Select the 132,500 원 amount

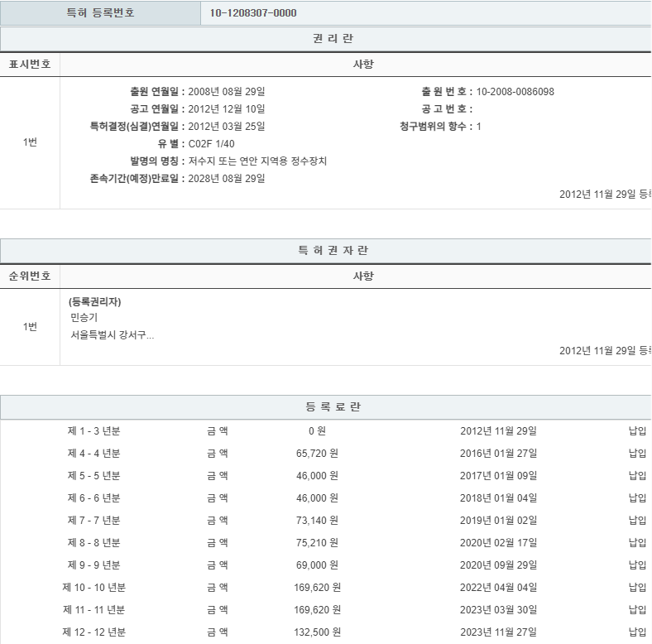[x=317, y=632]
